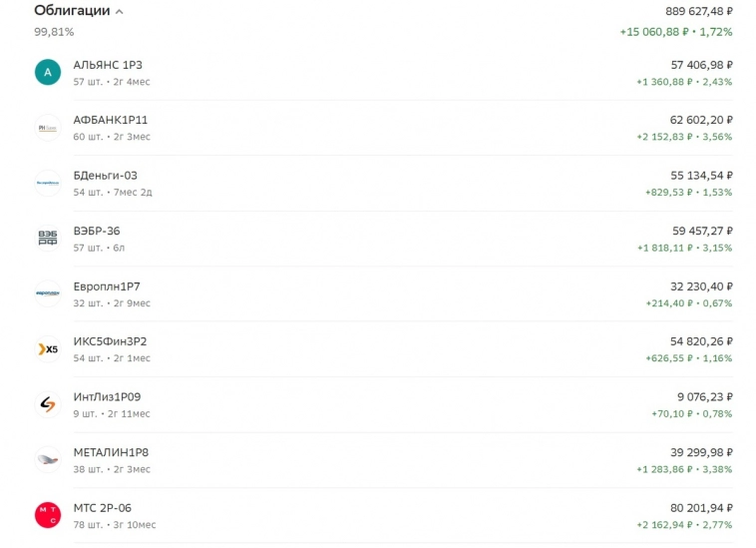Viewport: 756px width, 548px height.
Task: Collapse the Облигации section chevron
Action: [120, 12]
